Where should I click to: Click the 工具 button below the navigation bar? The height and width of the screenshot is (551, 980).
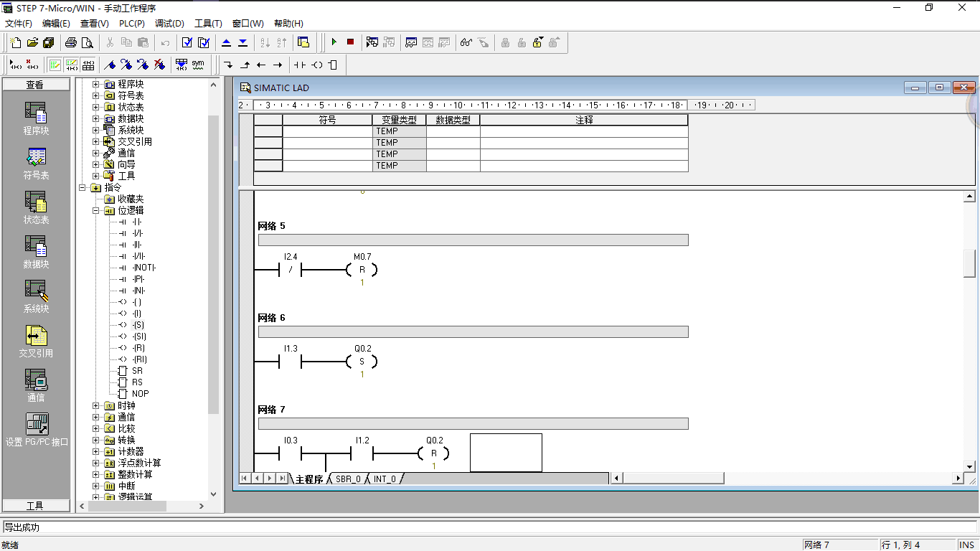point(35,505)
